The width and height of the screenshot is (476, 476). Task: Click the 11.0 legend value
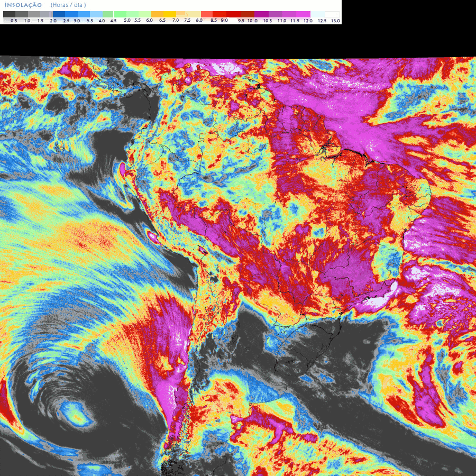(x=282, y=21)
